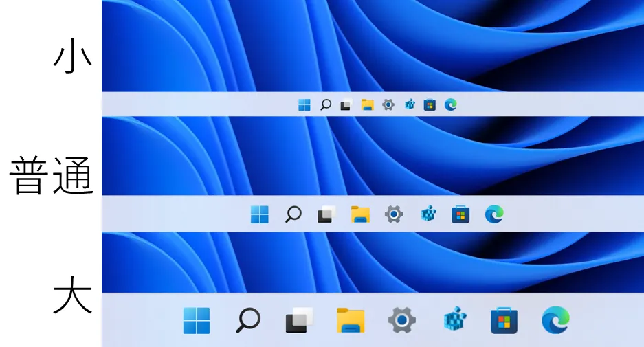Click Search icon on the large taskbar

tap(248, 320)
